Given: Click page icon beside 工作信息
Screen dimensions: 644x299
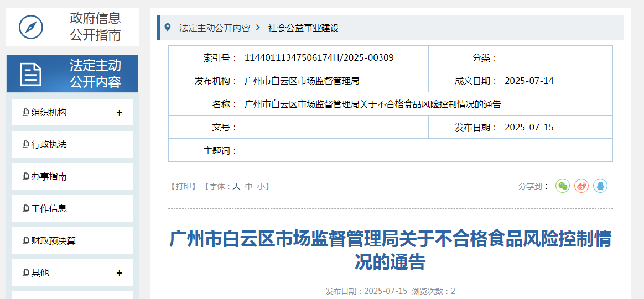Looking at the screenshot, I should point(26,209).
